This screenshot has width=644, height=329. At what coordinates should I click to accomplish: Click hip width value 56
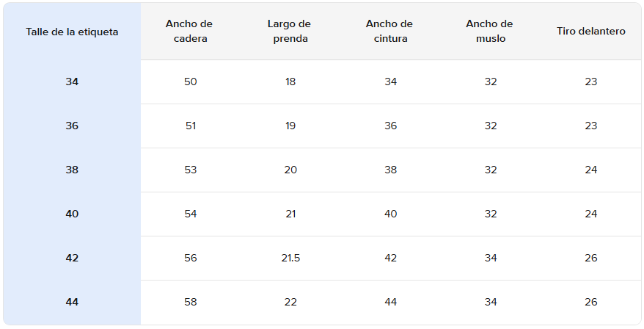pyautogui.click(x=191, y=258)
